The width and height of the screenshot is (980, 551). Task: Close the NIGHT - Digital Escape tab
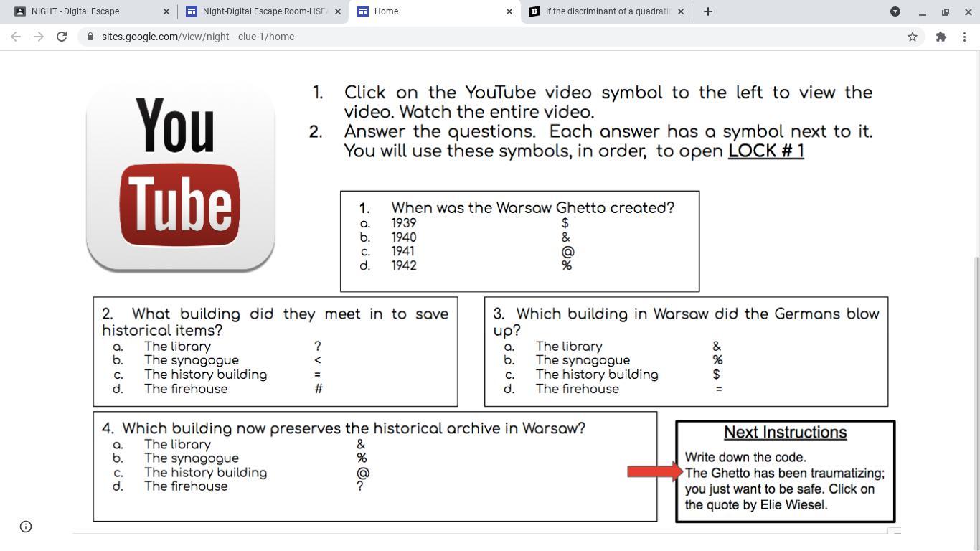pos(166,11)
